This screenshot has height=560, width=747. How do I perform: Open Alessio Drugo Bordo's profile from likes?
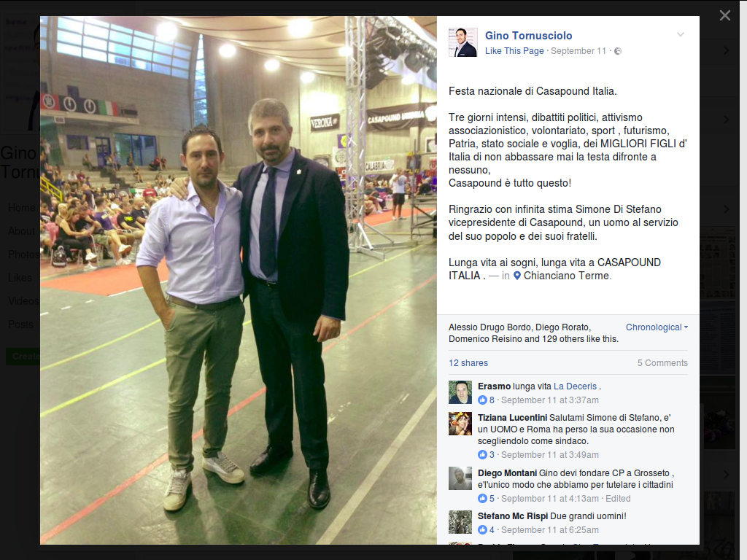pyautogui.click(x=489, y=327)
